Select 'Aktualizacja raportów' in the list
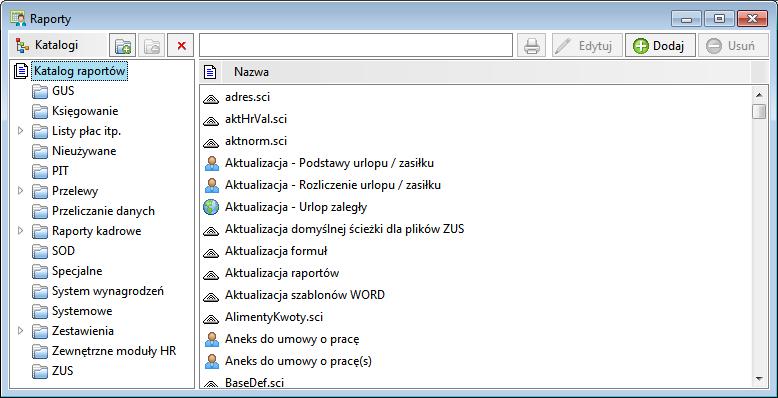 click(282, 273)
